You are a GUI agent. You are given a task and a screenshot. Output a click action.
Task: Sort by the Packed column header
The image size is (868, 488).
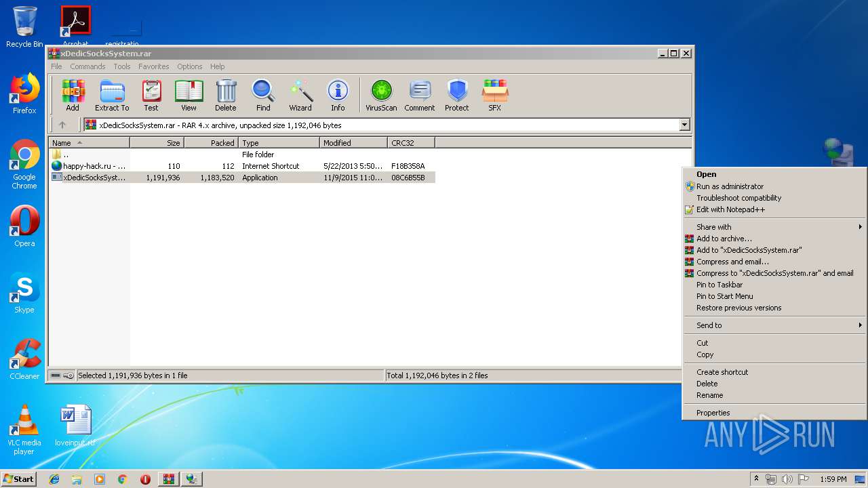click(211, 143)
